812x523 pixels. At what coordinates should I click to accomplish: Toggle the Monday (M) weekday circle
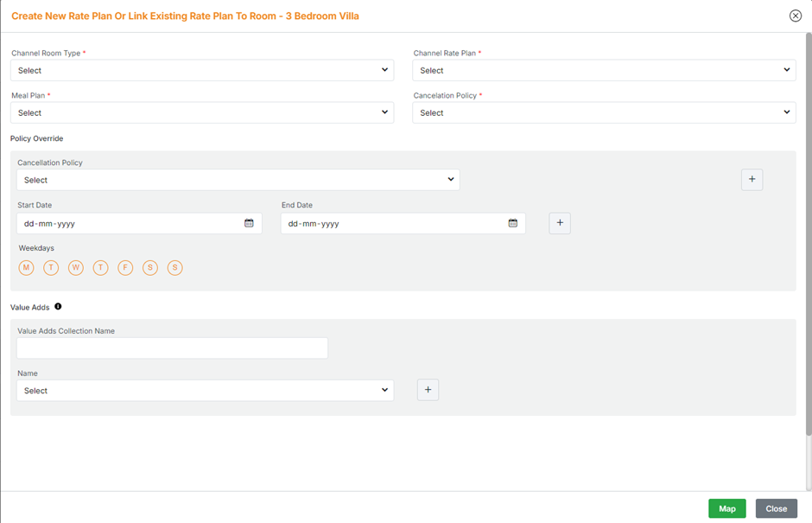27,268
